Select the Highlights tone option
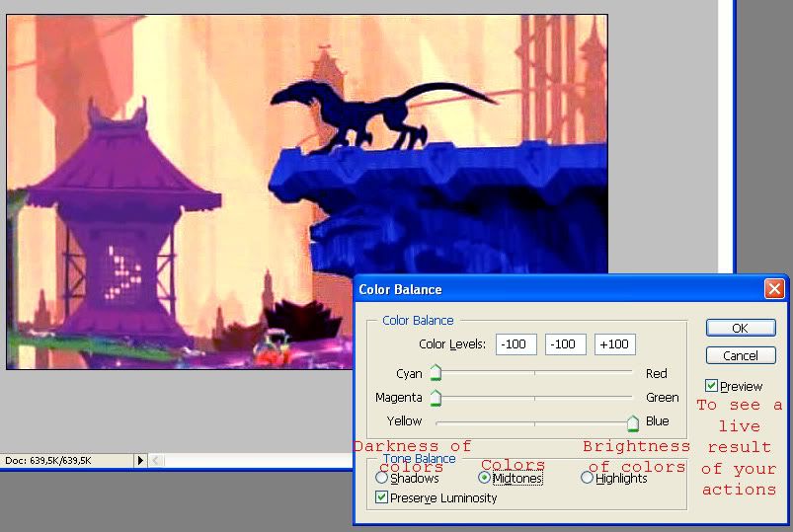This screenshot has width=793, height=532. click(587, 478)
